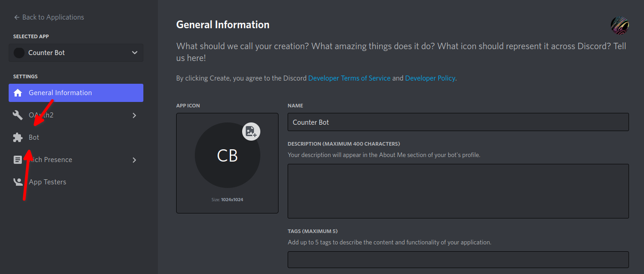The height and width of the screenshot is (274, 644).
Task: Go Back to Applications
Action: click(49, 17)
